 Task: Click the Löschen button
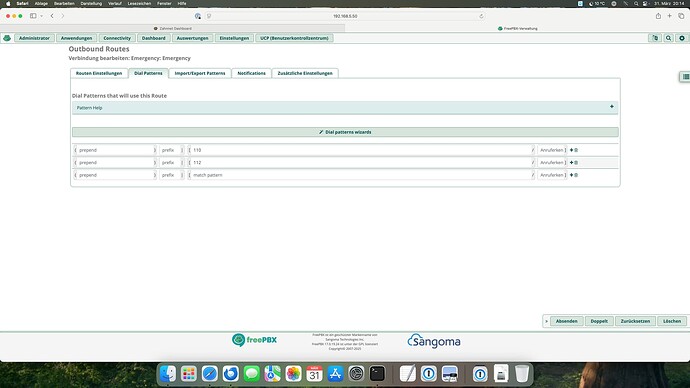(x=672, y=321)
